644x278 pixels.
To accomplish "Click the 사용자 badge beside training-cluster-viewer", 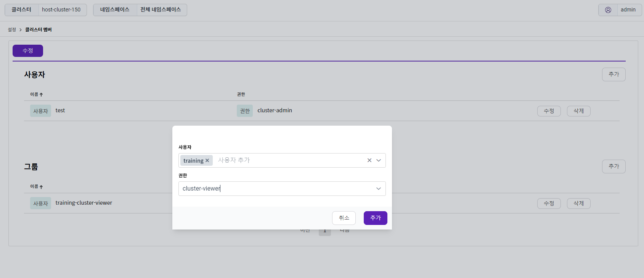I will click(40, 204).
